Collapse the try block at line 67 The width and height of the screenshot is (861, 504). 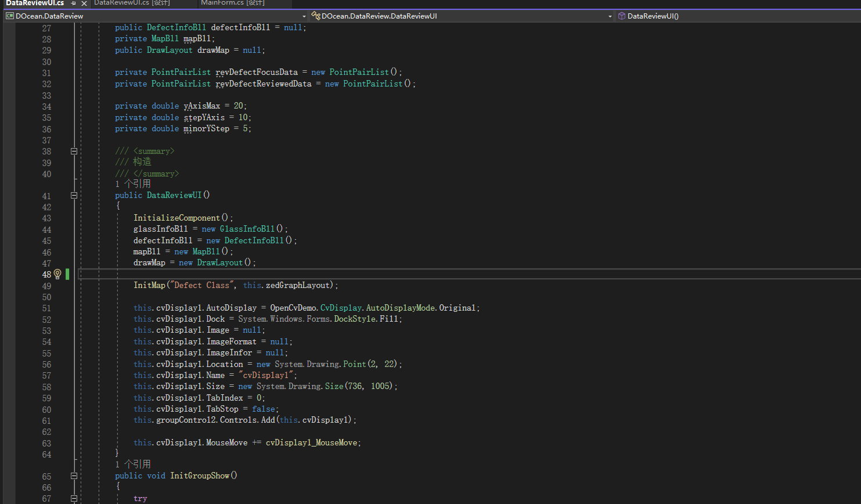coord(74,499)
